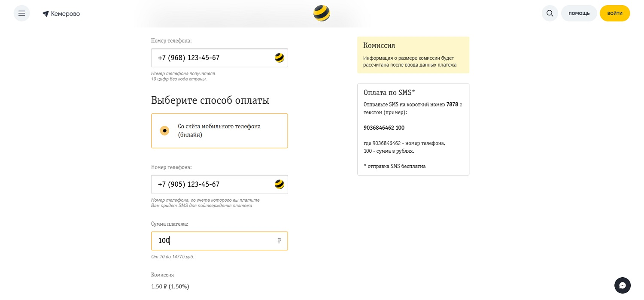Click location arrow icon beside Кемерово
Viewport: 644px width, 300px height.
pos(46,14)
